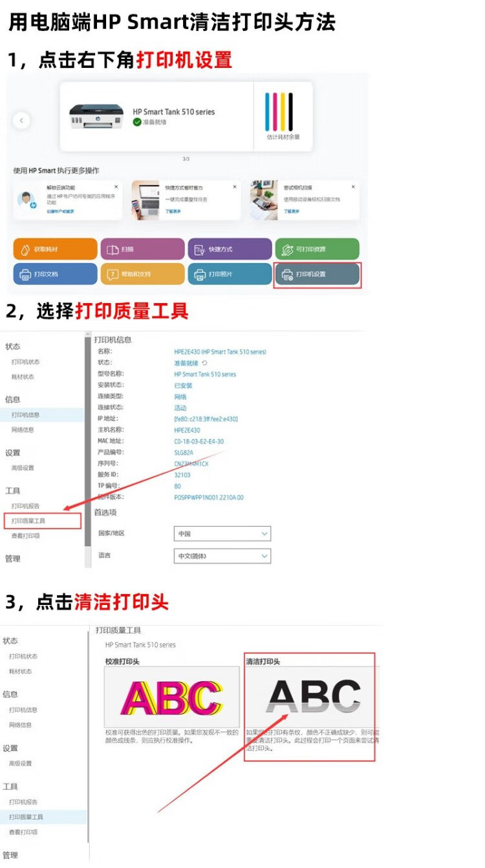
Task: Click printer name value HPE2E430 (HP Smart Tank 510 series)
Action: (220, 352)
